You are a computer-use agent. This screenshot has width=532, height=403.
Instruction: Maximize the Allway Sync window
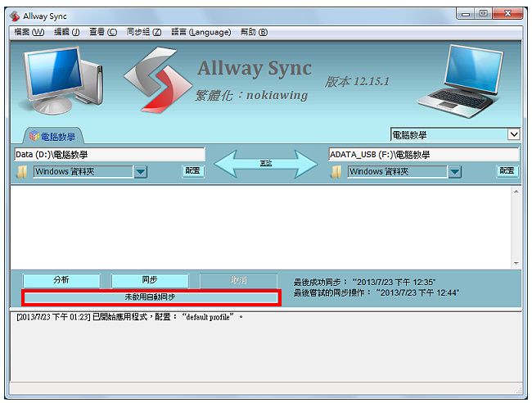483,14
